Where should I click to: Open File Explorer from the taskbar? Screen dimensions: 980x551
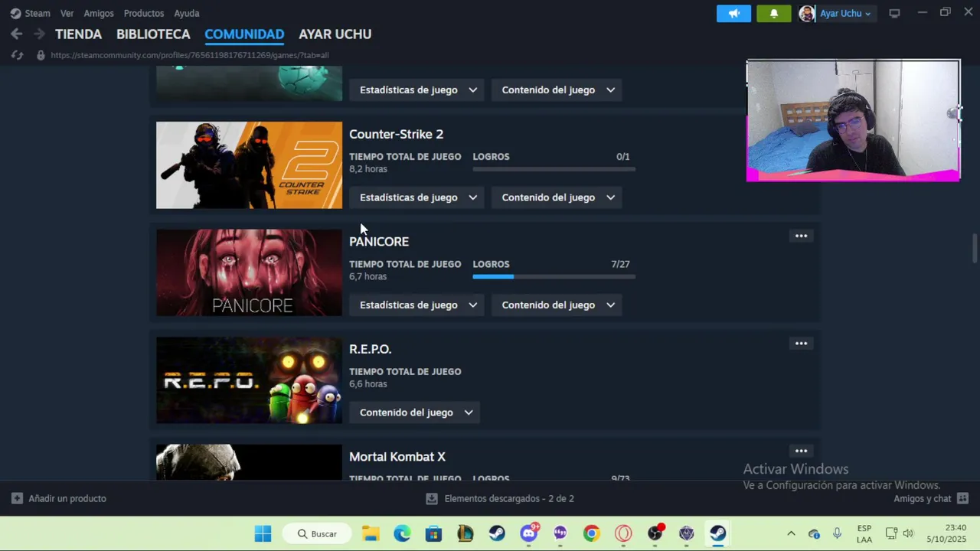tap(371, 533)
